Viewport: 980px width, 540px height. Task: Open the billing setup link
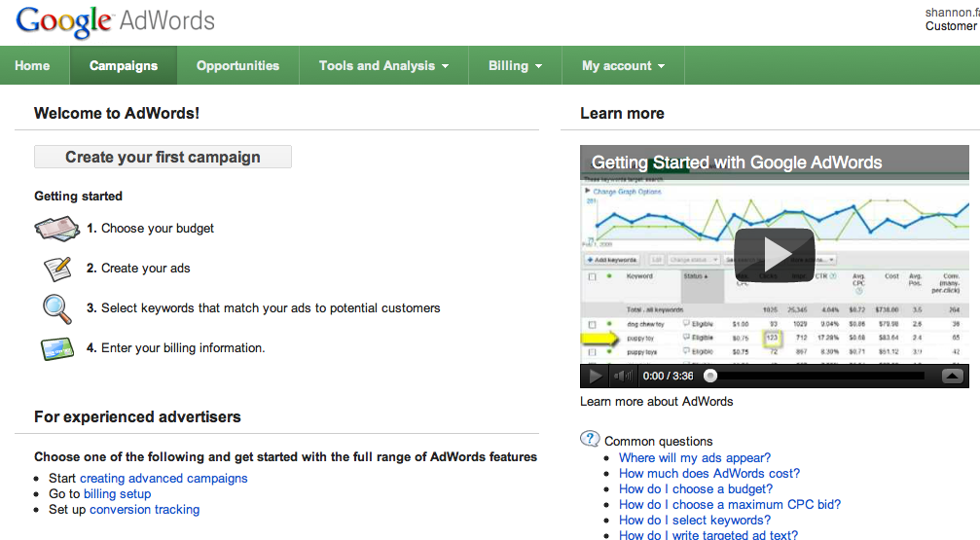click(118, 493)
